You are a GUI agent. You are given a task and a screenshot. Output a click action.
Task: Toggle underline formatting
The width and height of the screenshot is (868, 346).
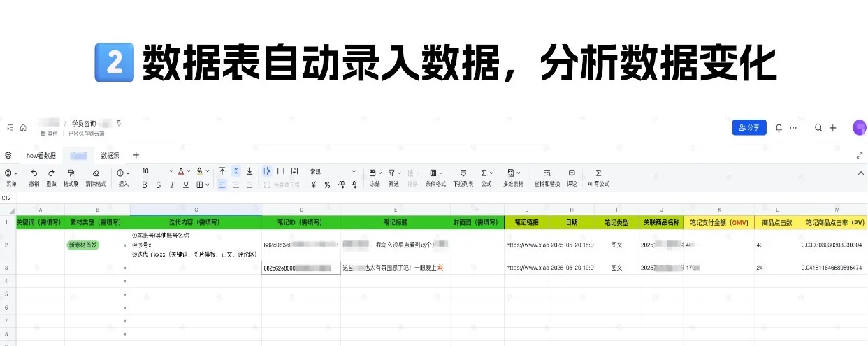pyautogui.click(x=186, y=185)
